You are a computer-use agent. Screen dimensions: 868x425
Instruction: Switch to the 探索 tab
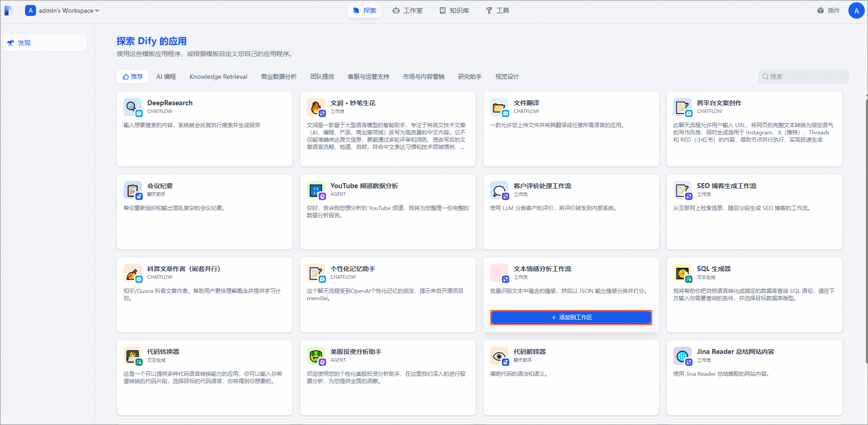click(364, 10)
